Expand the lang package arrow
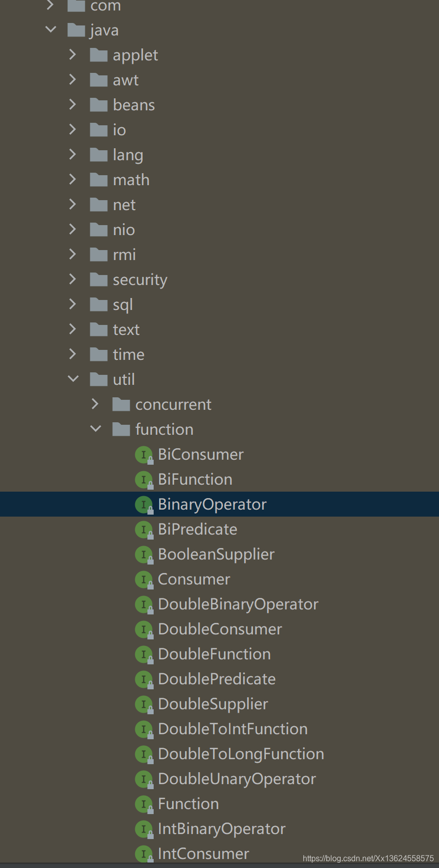This screenshot has height=868, width=439. (73, 154)
